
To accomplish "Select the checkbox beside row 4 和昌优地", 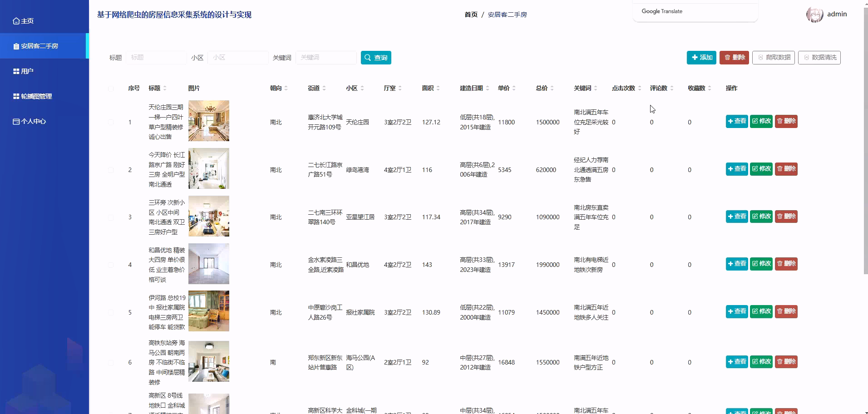I will pos(111,265).
